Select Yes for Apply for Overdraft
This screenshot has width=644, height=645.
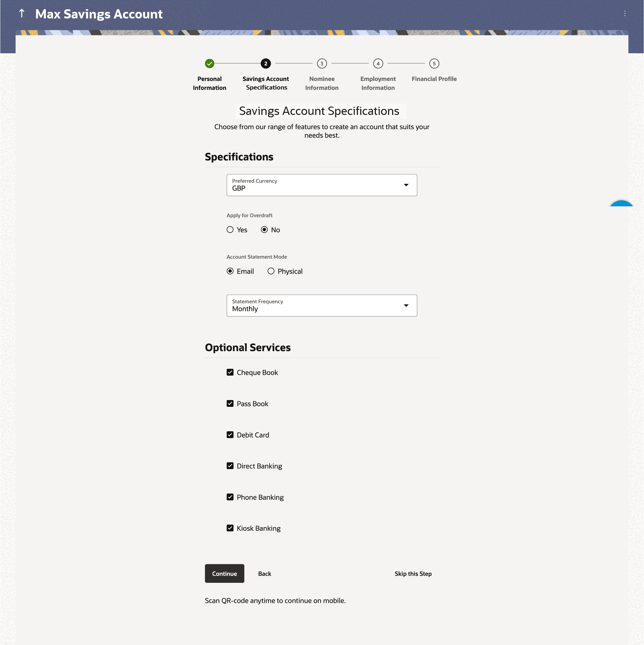[x=230, y=230]
